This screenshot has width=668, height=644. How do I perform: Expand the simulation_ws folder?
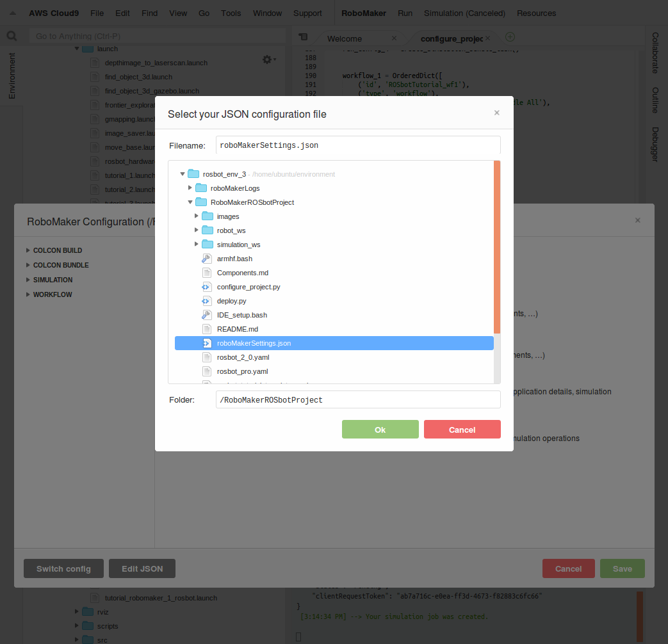197,244
